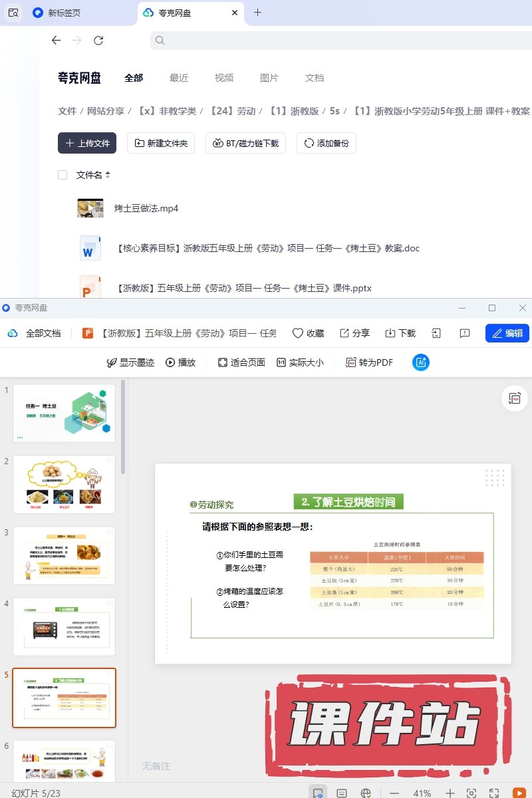Screen dimensions: 532x798
Task: Open the 视频 tab in 夸克网盘
Action: pyautogui.click(x=224, y=78)
